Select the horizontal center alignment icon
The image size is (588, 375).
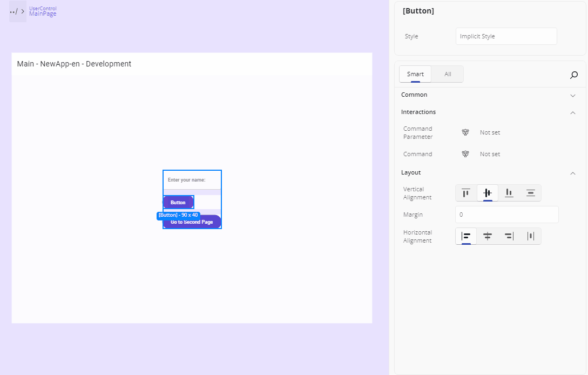click(487, 236)
